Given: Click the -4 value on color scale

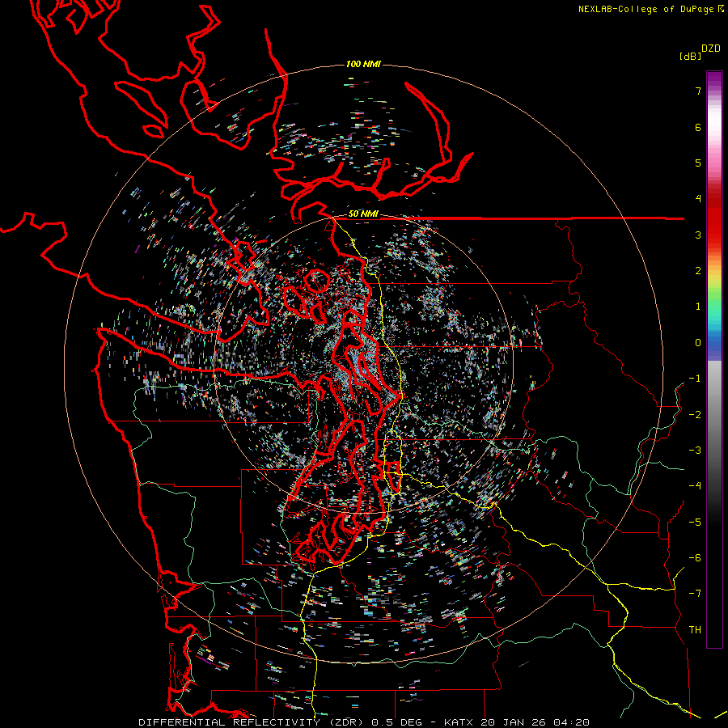Looking at the screenshot, I should click(x=695, y=486).
